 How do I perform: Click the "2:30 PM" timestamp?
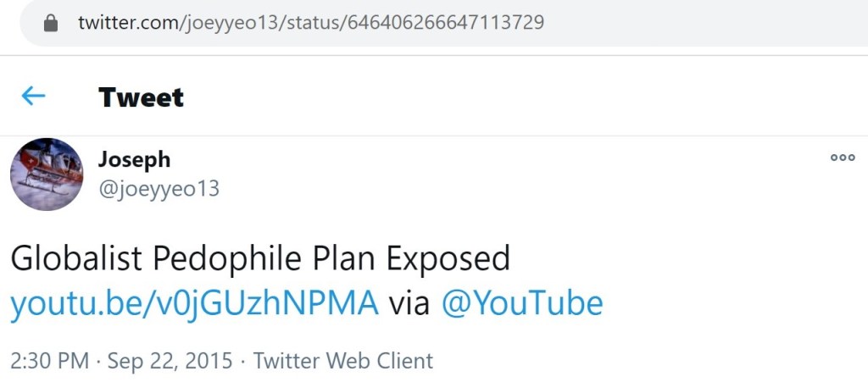coord(50,361)
